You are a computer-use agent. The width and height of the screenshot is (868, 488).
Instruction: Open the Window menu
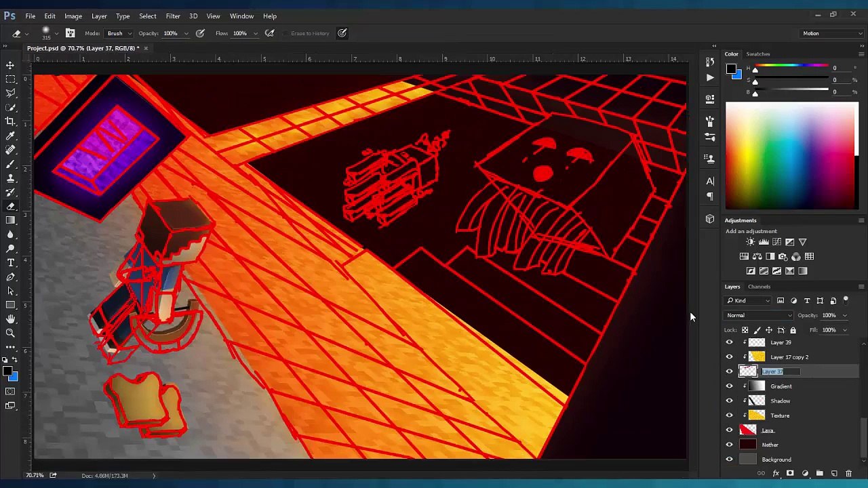tap(241, 16)
